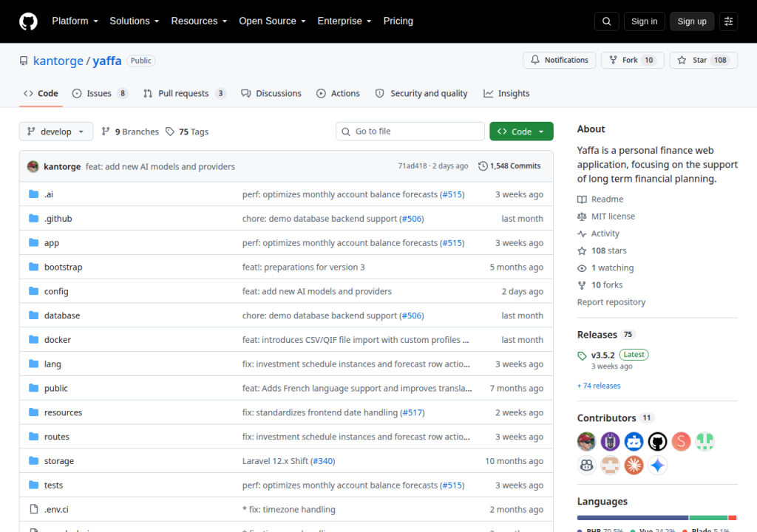Open the blue sparkle contributor avatar
The image size is (757, 532).
tap(657, 465)
